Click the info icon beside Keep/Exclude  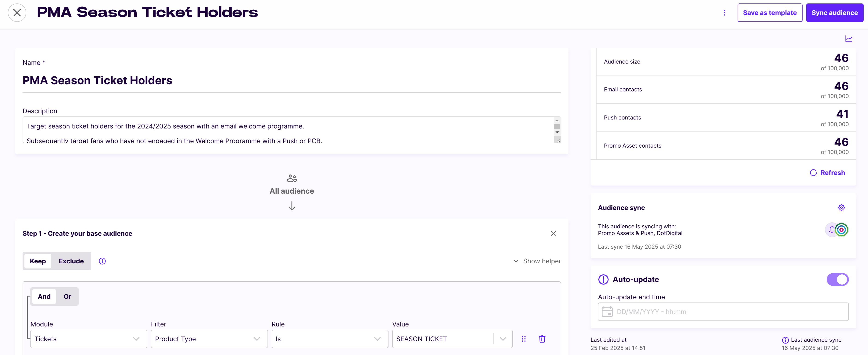coord(102,261)
